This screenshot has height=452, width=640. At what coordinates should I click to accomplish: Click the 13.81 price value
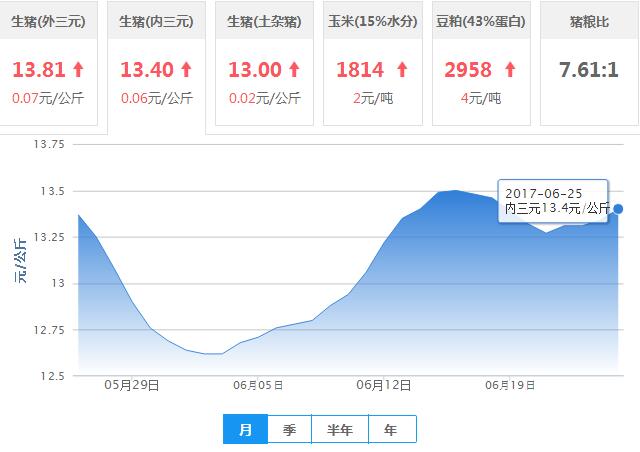point(39,70)
